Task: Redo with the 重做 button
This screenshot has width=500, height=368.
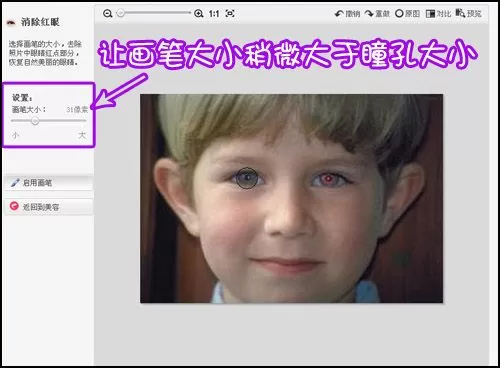Action: click(x=377, y=14)
